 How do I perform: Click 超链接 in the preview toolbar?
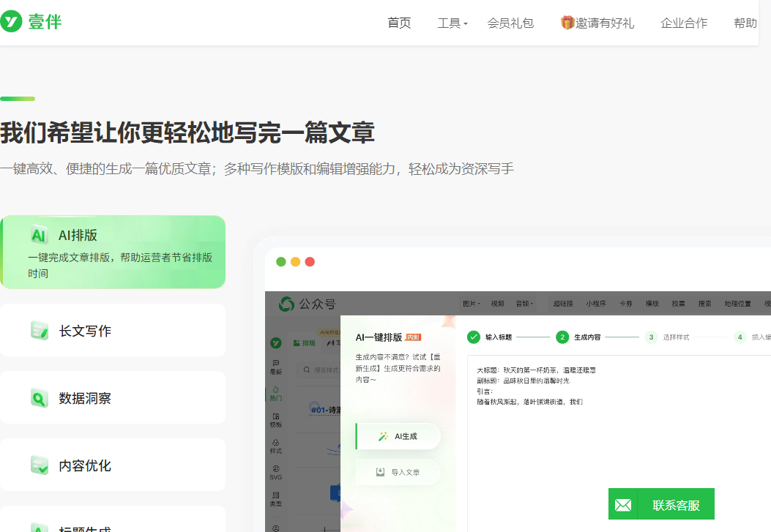point(563,304)
